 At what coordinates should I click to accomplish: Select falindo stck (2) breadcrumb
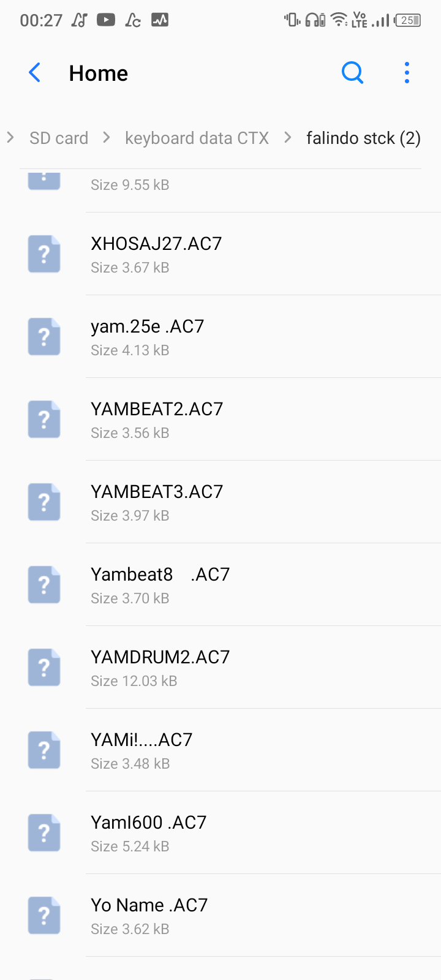(363, 138)
